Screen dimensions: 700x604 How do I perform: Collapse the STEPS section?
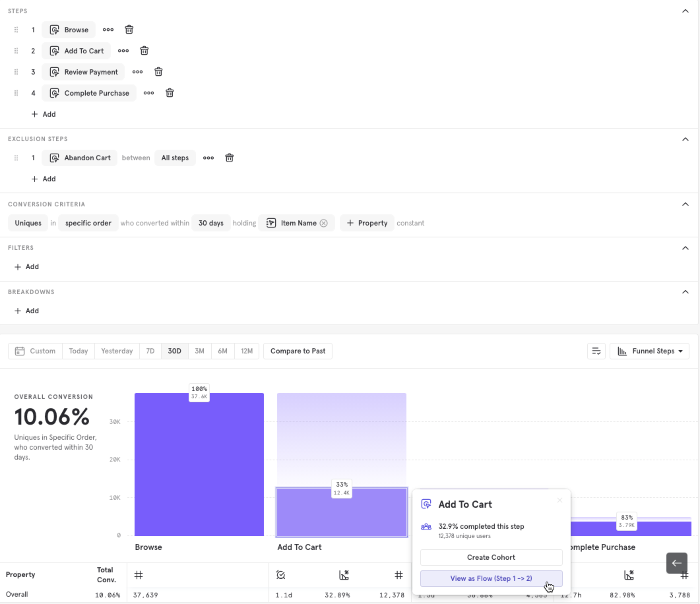[x=685, y=11]
